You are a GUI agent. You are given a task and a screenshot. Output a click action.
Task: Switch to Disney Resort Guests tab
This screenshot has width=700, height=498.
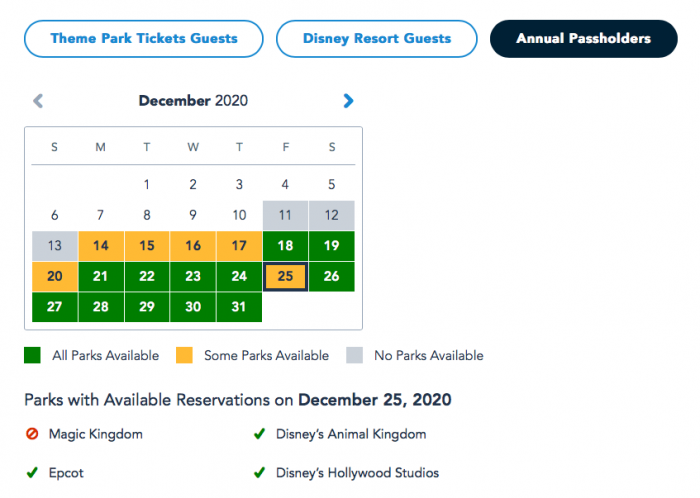coord(377,39)
